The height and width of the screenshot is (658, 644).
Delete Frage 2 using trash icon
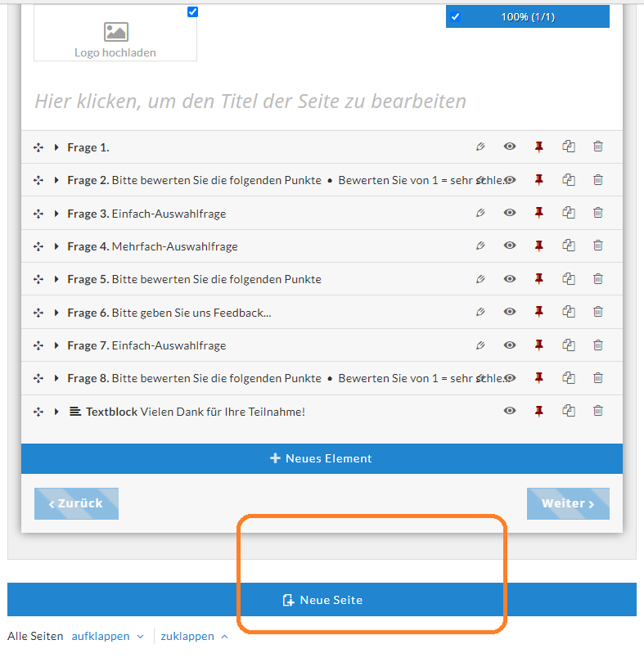click(598, 179)
